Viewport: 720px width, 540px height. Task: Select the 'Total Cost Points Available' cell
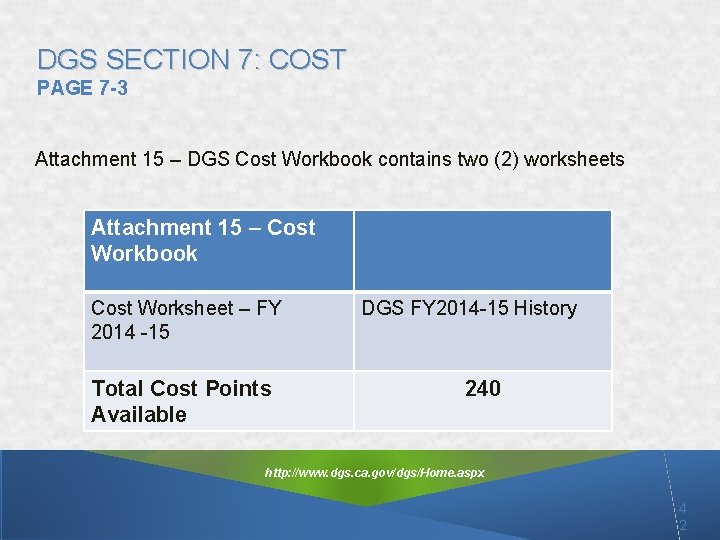[219, 401]
